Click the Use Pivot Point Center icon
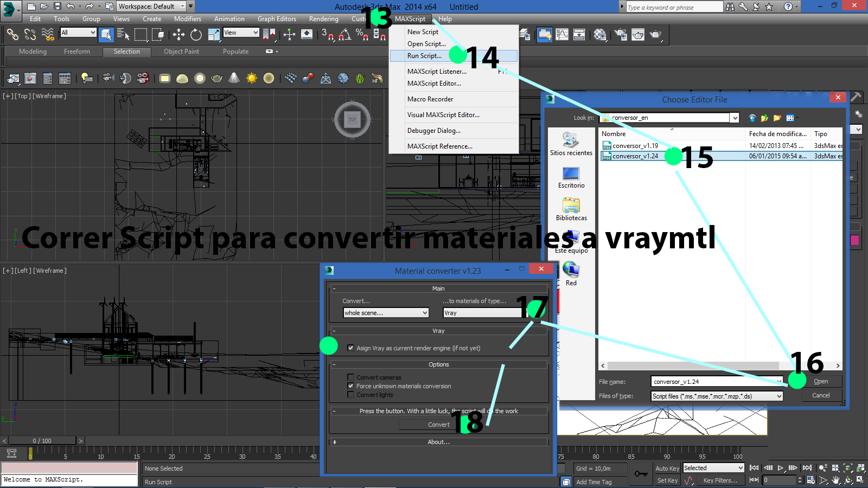Screen dimensions: 868x488 coord(269,35)
